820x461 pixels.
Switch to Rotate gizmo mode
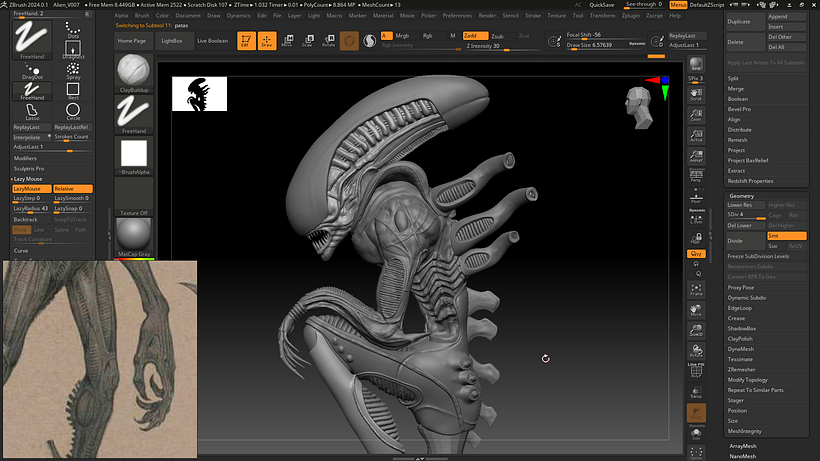coord(328,41)
